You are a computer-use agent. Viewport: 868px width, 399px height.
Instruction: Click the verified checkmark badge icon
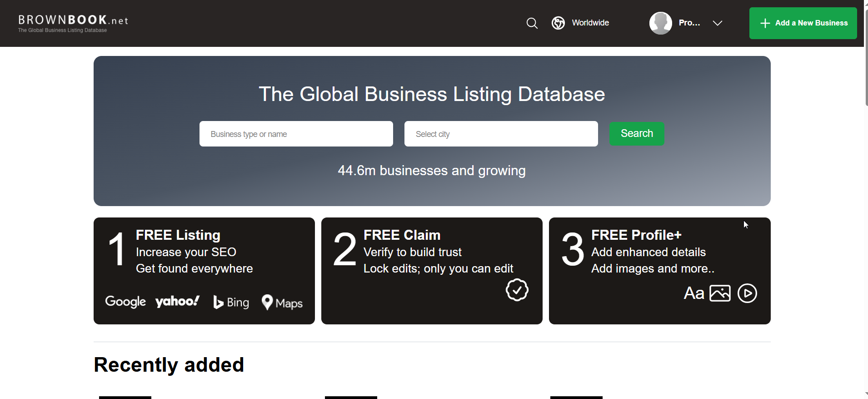tap(517, 290)
